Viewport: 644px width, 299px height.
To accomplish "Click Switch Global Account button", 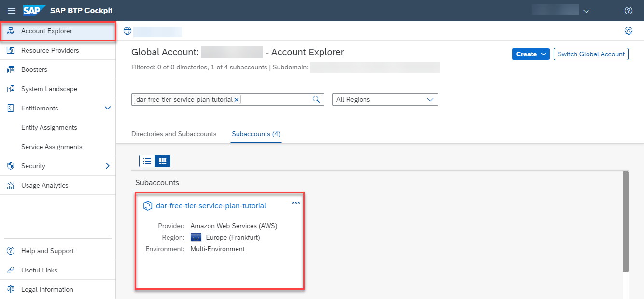I will coord(591,54).
